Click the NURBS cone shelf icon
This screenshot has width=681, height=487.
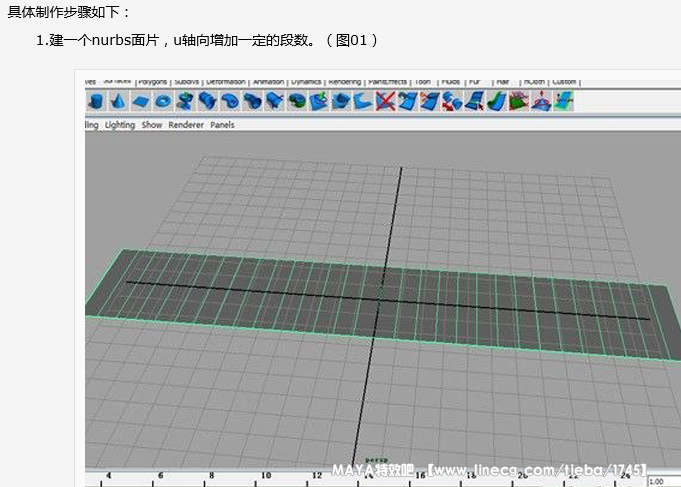click(119, 101)
